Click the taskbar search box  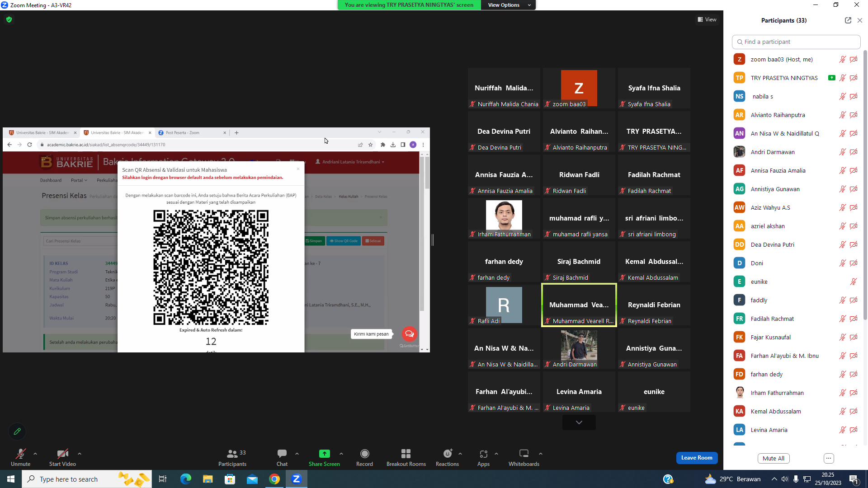pyautogui.click(x=87, y=479)
